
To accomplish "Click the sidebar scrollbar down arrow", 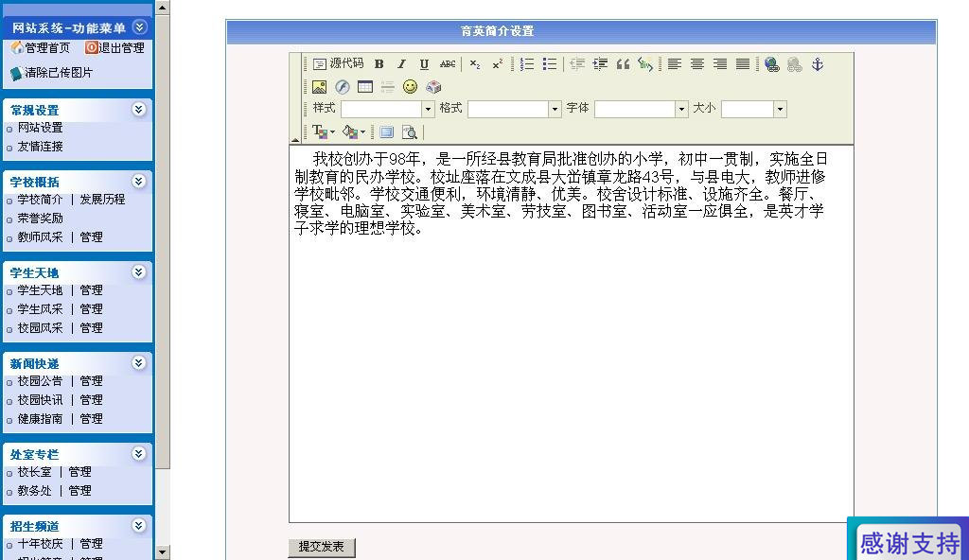I will pyautogui.click(x=163, y=552).
